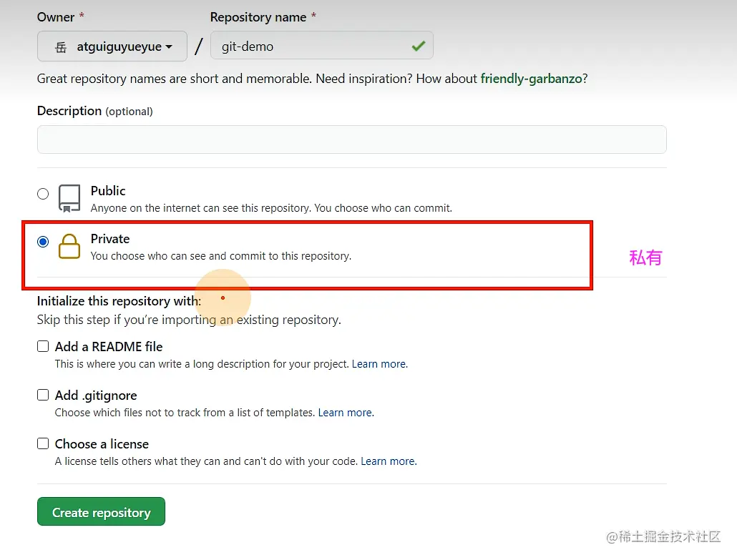This screenshot has width=737, height=560.
Task: Check Add a README file
Action: tap(43, 346)
